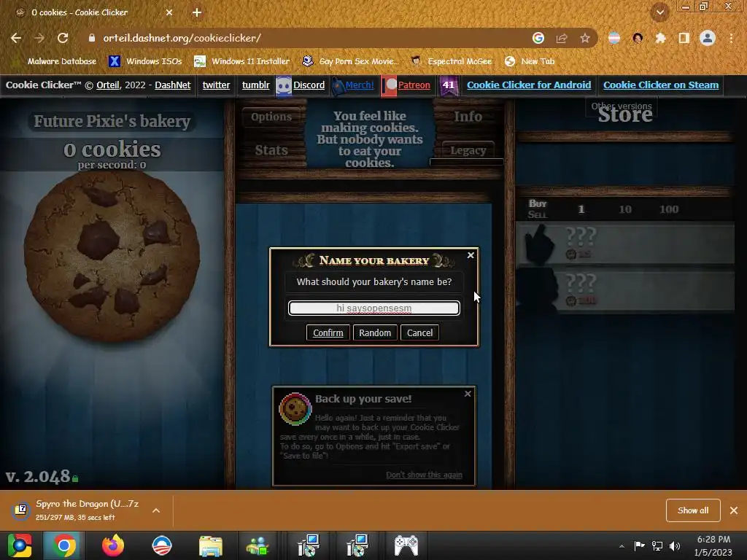Open the Legacy menu

click(468, 150)
